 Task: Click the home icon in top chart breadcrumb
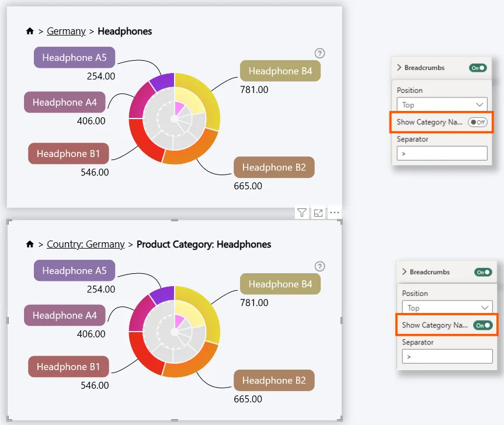pos(30,32)
